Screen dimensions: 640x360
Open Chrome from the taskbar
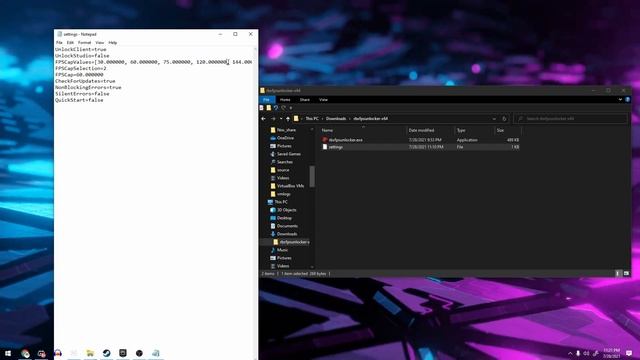pos(25,353)
